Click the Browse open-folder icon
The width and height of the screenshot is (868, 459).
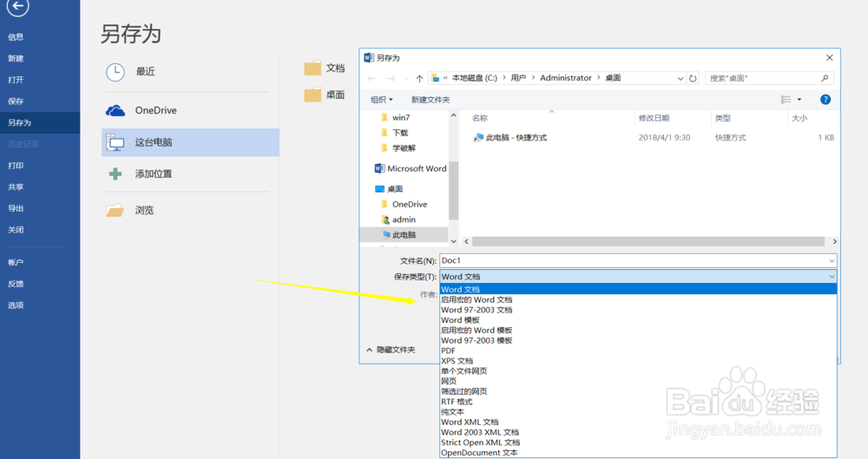click(115, 210)
